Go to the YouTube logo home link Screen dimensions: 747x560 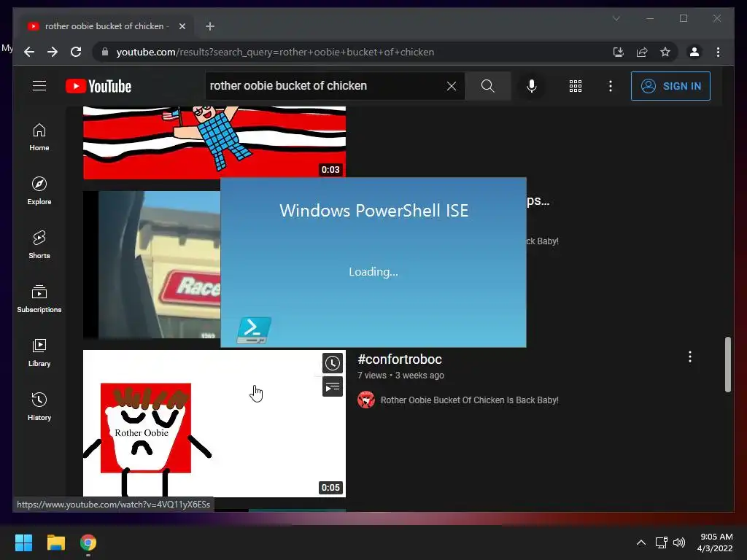pyautogui.click(x=98, y=86)
